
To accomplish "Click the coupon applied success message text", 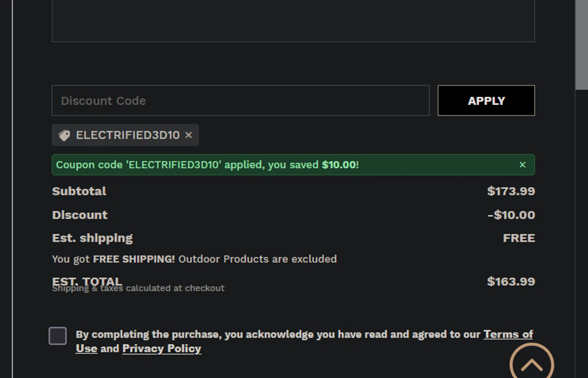I will pos(207,165).
